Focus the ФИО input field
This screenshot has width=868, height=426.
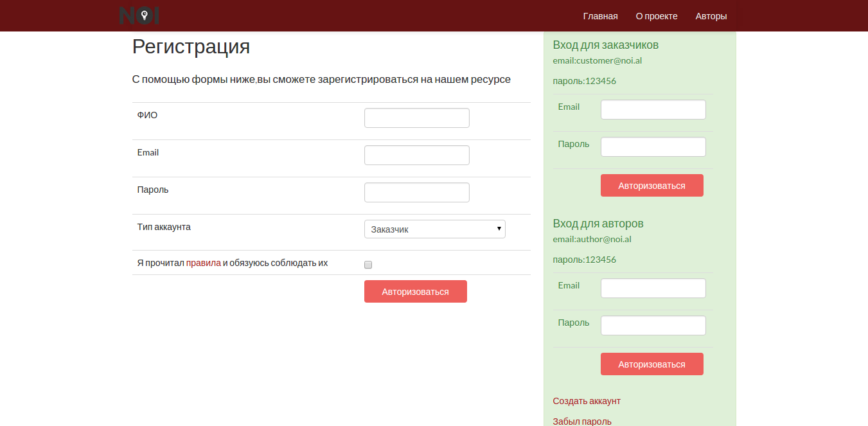[417, 118]
